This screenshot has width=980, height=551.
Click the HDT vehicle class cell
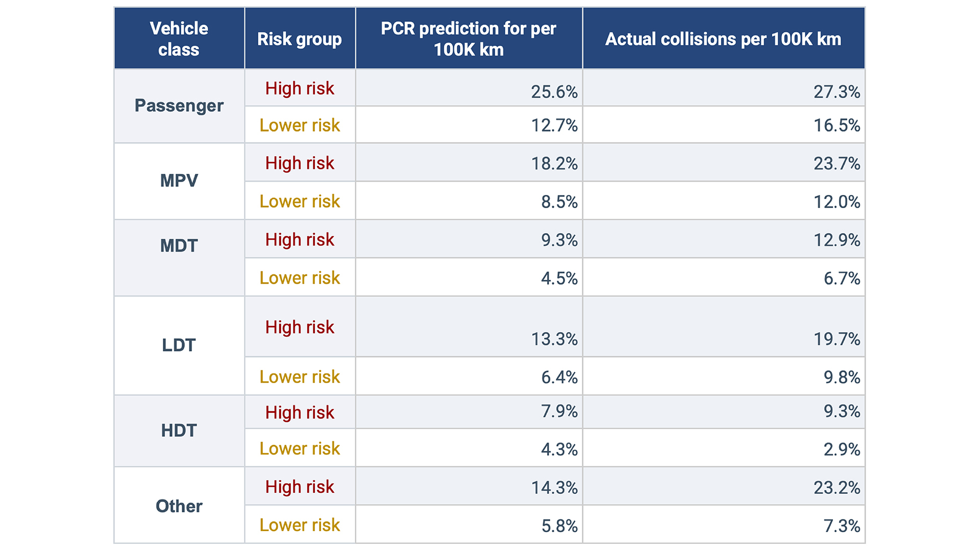click(179, 431)
